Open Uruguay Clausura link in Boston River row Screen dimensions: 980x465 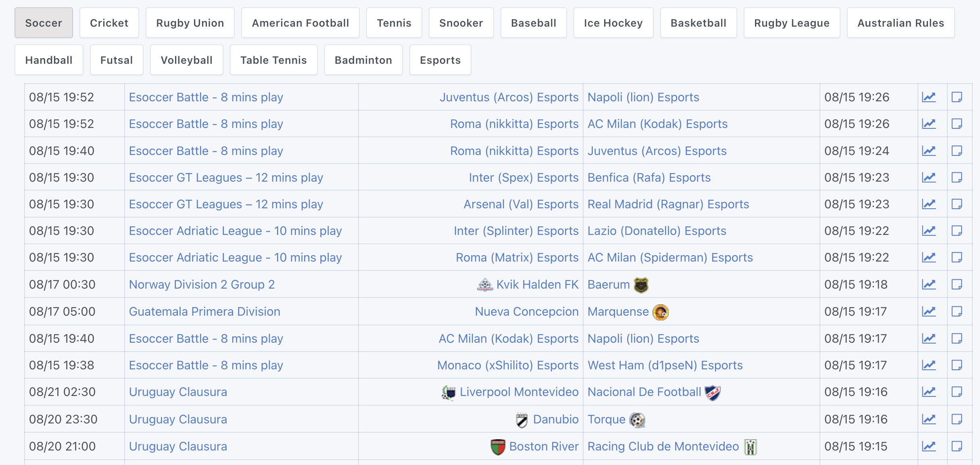(178, 446)
